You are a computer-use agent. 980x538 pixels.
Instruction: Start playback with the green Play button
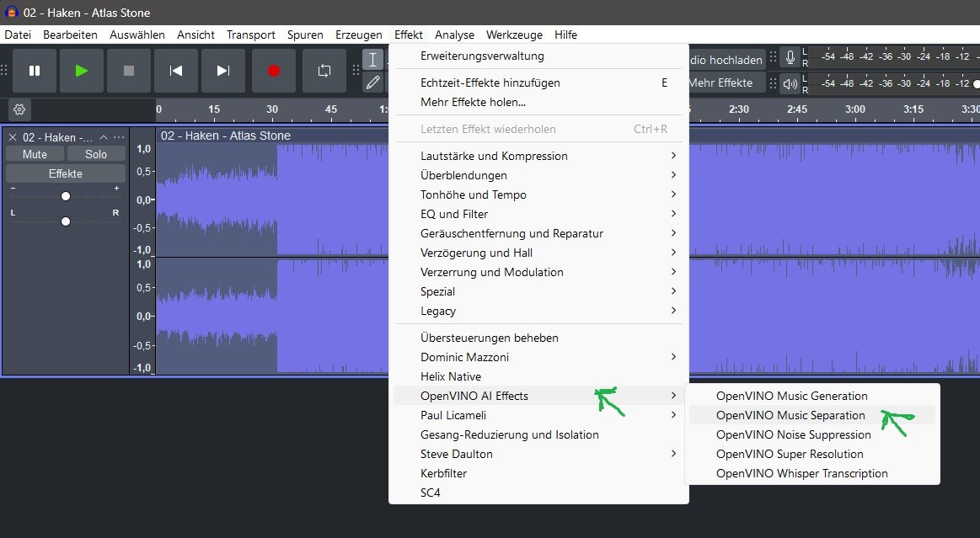tap(82, 71)
